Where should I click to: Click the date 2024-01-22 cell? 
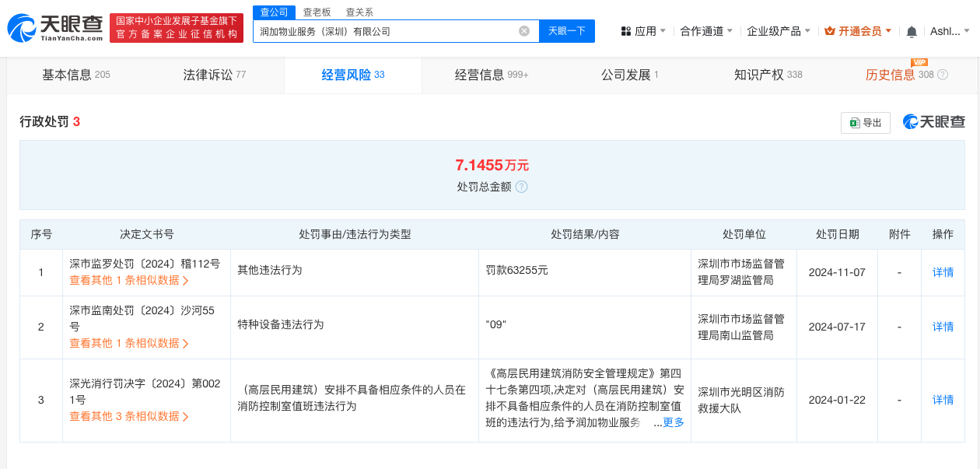(837, 400)
